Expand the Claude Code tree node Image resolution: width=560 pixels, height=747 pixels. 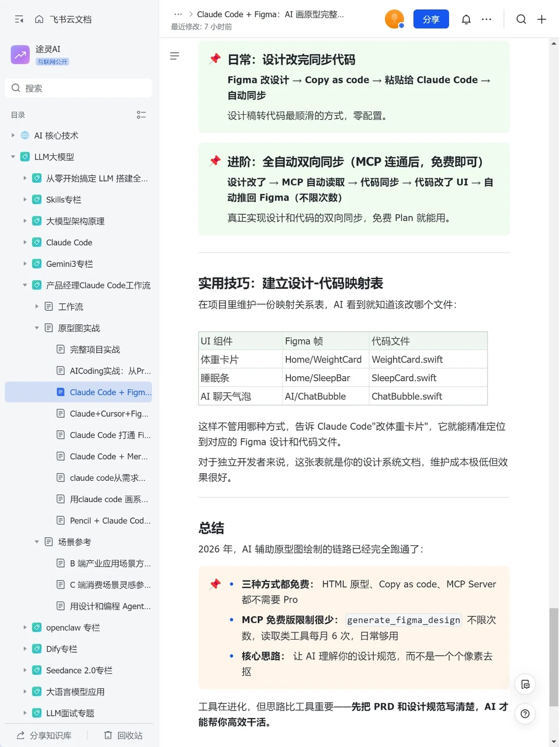[x=25, y=242]
